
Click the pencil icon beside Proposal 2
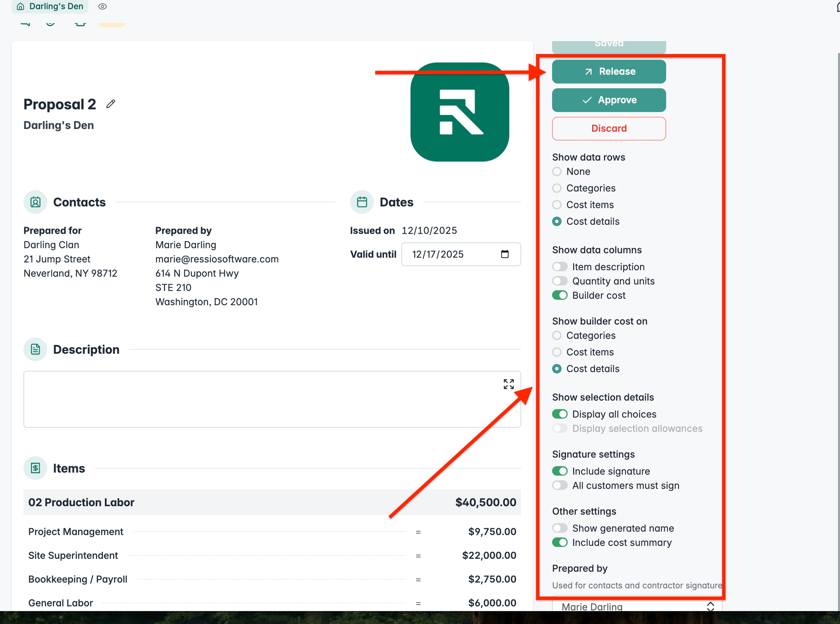coord(111,104)
